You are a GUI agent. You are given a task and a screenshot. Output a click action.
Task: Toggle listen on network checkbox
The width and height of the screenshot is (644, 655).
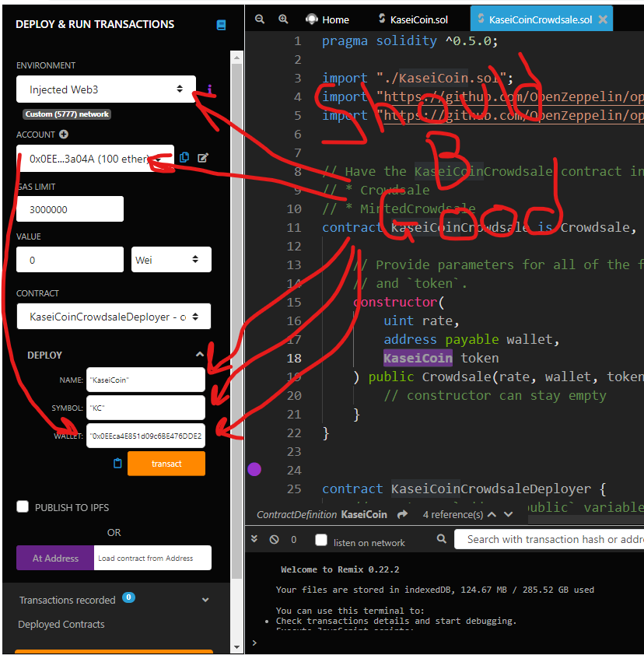321,540
